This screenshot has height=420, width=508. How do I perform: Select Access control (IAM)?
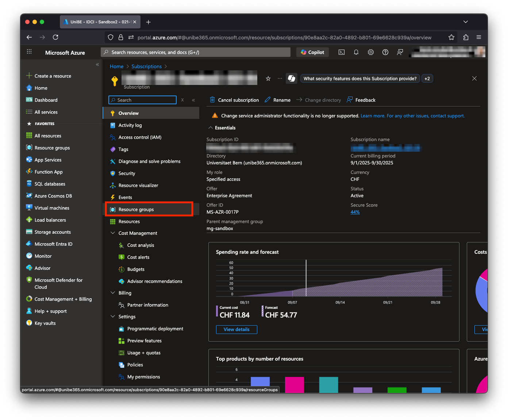click(140, 137)
